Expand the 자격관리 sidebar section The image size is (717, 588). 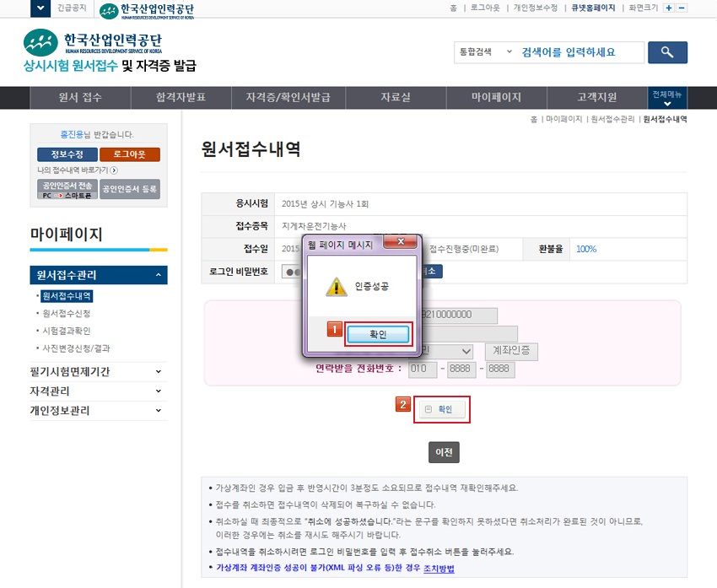tap(158, 391)
